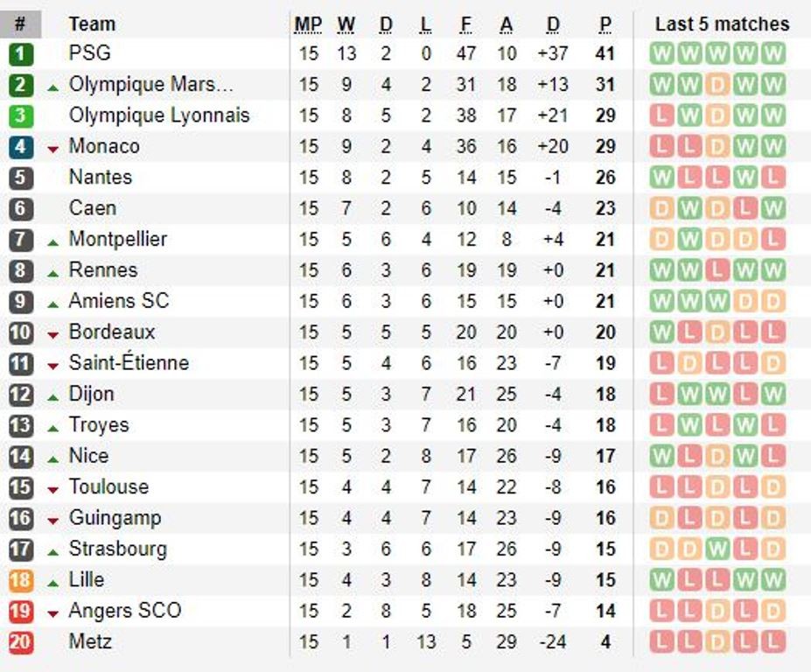Click the loss icon in Caen's last matches
Image resolution: width=811 pixels, height=672 pixels.
[x=745, y=208]
